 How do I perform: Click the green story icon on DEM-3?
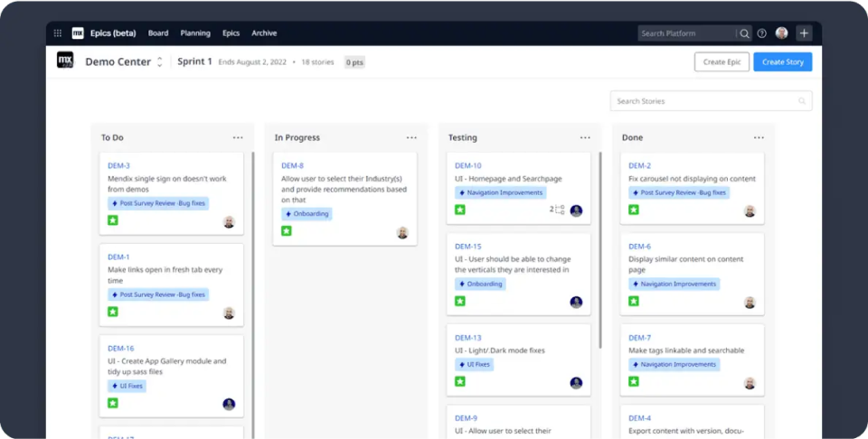coord(113,220)
